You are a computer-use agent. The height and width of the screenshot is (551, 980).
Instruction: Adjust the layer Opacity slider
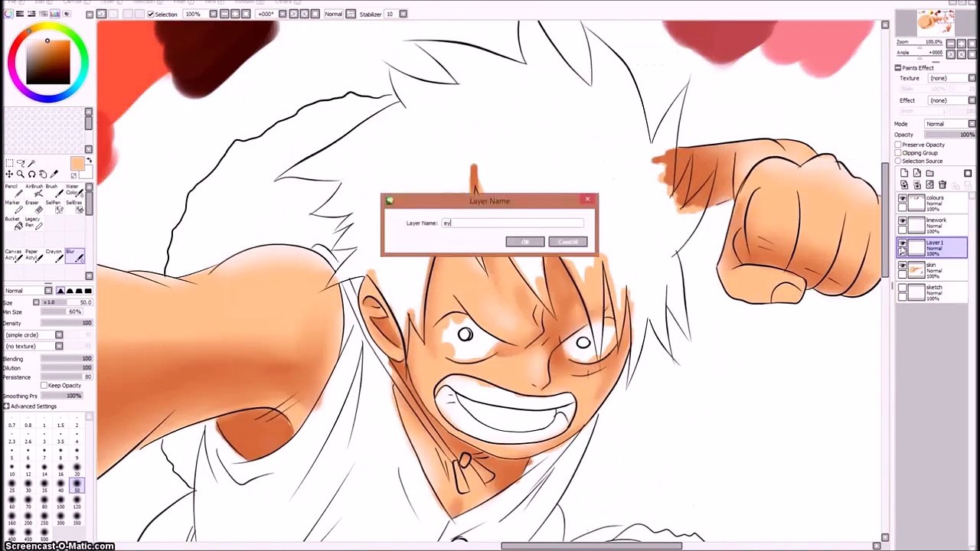click(950, 135)
